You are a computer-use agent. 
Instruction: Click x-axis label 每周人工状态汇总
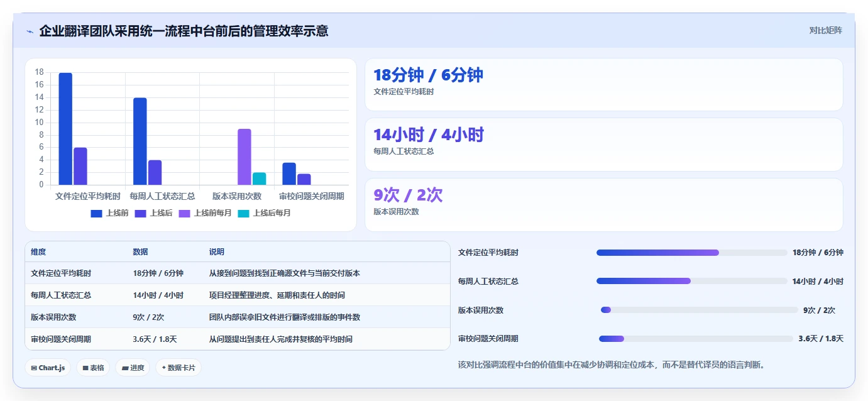point(162,196)
